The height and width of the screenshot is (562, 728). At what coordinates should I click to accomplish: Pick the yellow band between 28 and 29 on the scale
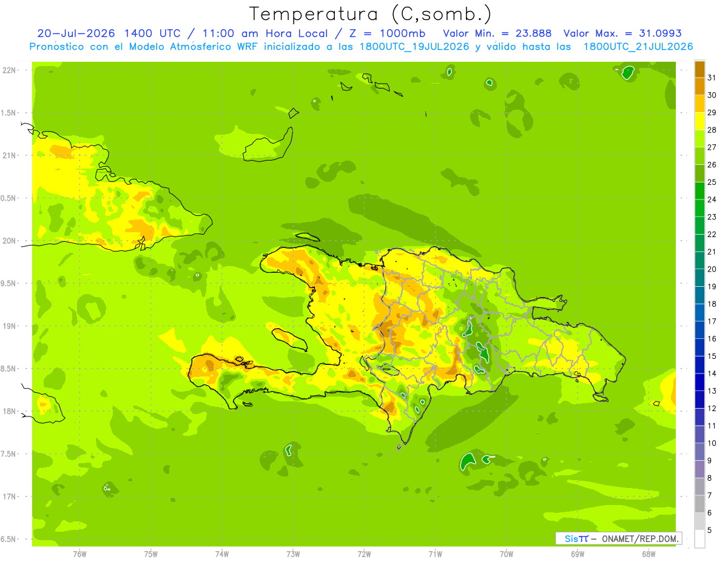click(x=699, y=121)
